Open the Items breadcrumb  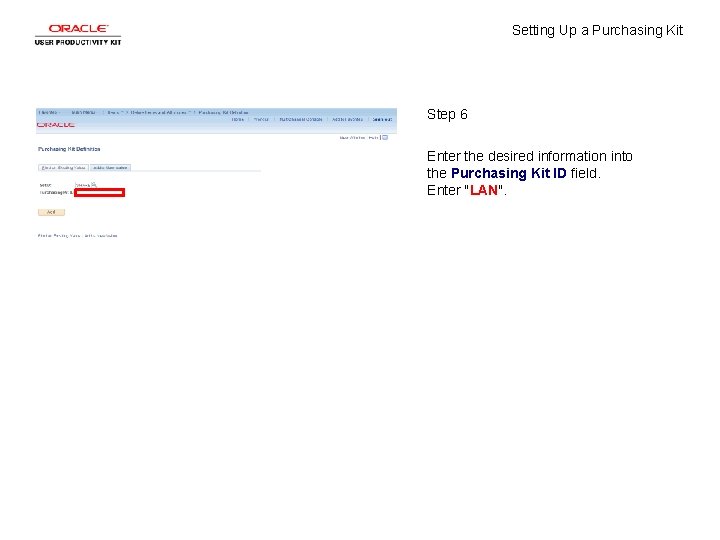(x=114, y=112)
